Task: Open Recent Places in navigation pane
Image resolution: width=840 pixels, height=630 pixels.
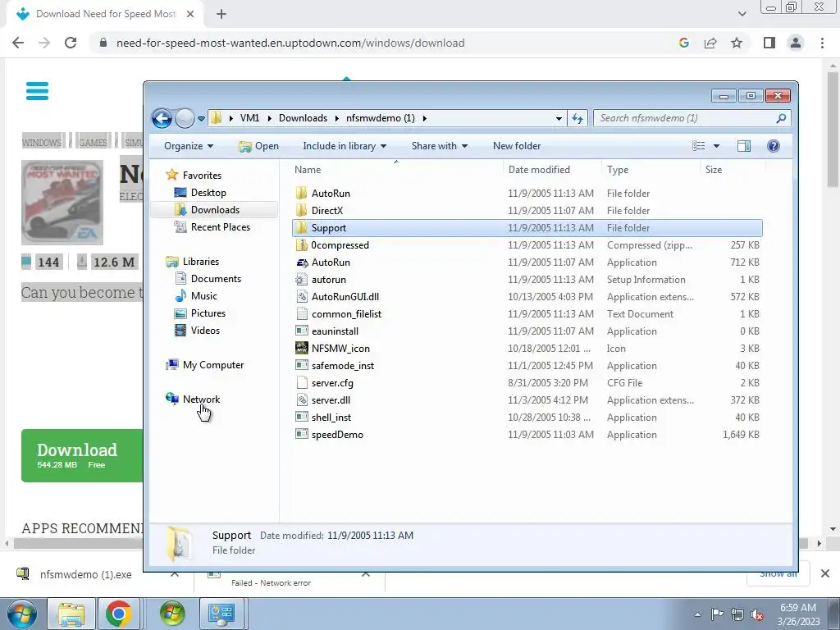Action: [x=220, y=227]
